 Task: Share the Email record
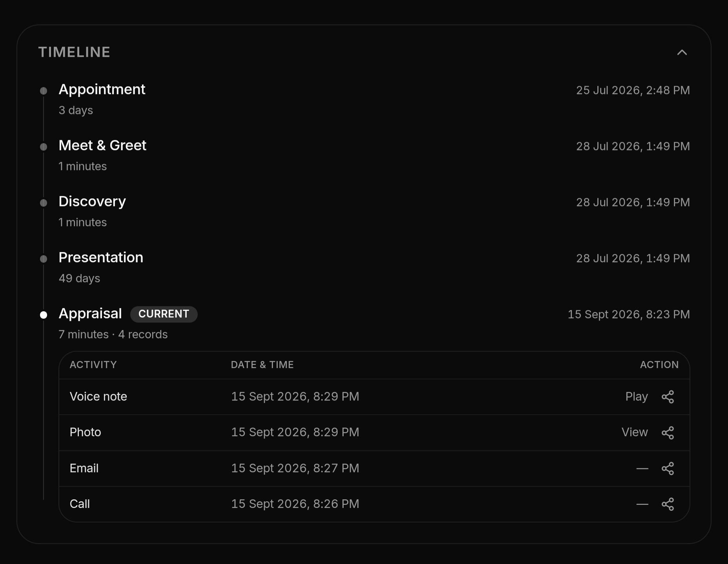pyautogui.click(x=668, y=468)
